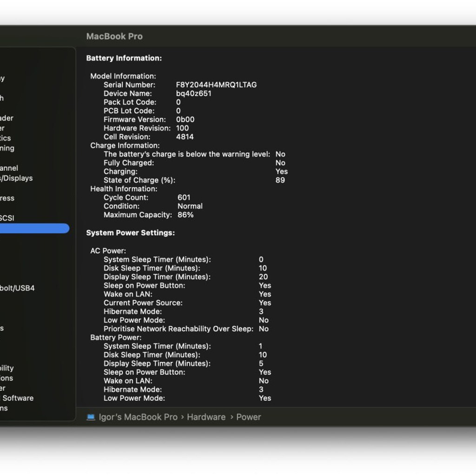The width and height of the screenshot is (476, 476).
Task: Click the Battery Information heading
Action: click(124, 58)
